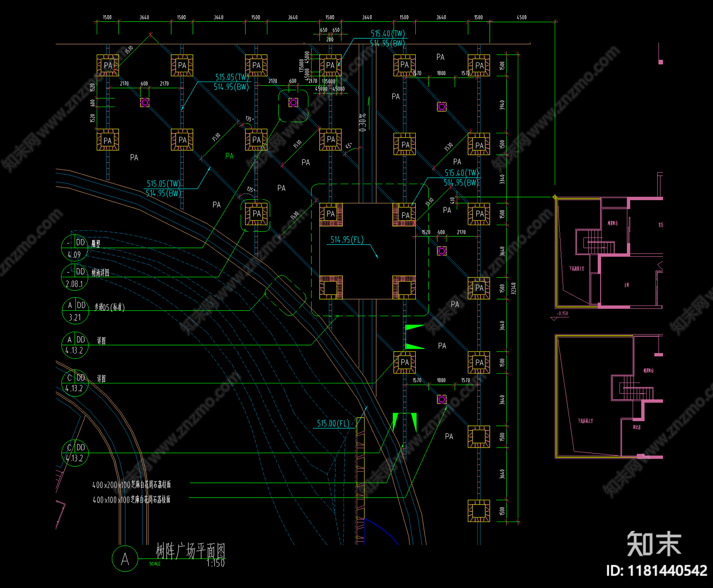Click the magenta symbol inside dashed rounded box
713x588 pixels.
point(293,103)
